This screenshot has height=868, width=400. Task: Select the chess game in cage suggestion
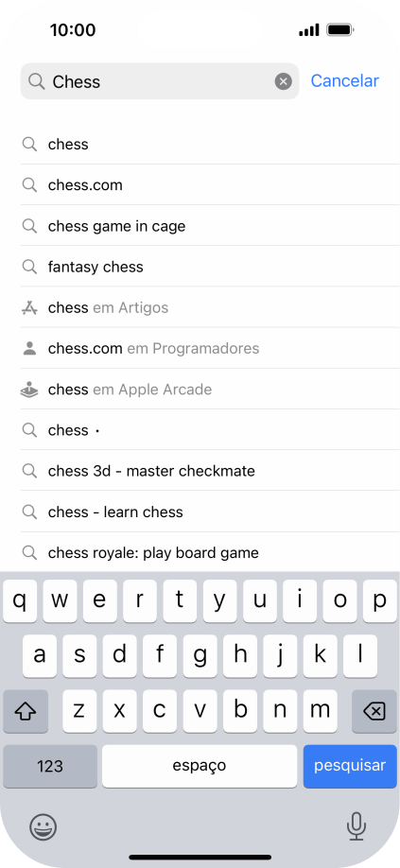(210, 226)
